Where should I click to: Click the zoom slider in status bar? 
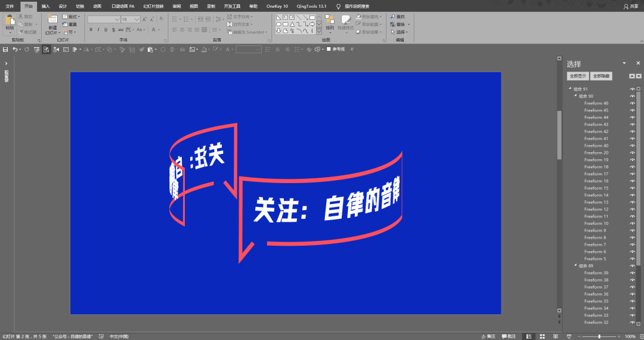[600, 336]
